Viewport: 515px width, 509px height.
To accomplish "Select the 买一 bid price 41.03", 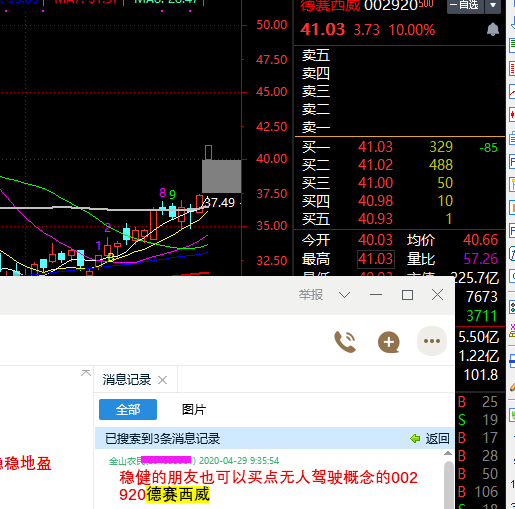I will (375, 147).
